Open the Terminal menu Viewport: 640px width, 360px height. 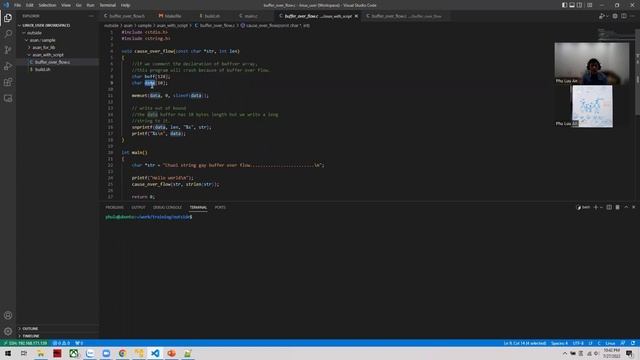(108, 5)
